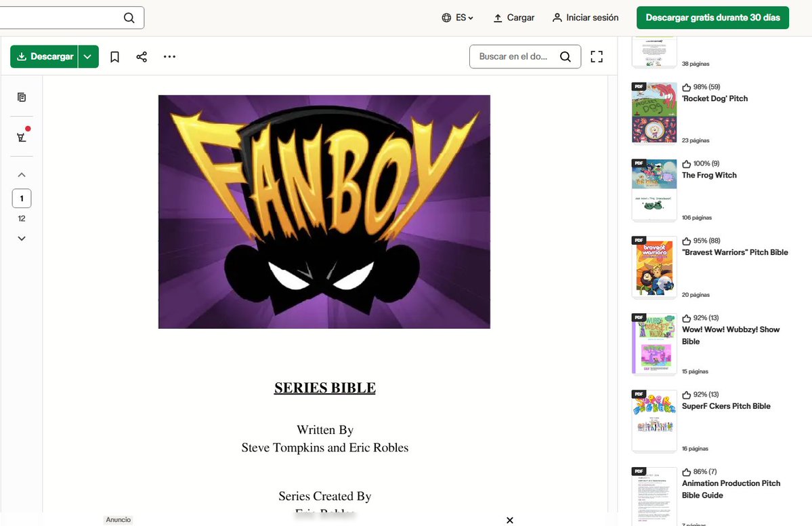Go to next page with down chevron
812x526 pixels.
(22, 239)
